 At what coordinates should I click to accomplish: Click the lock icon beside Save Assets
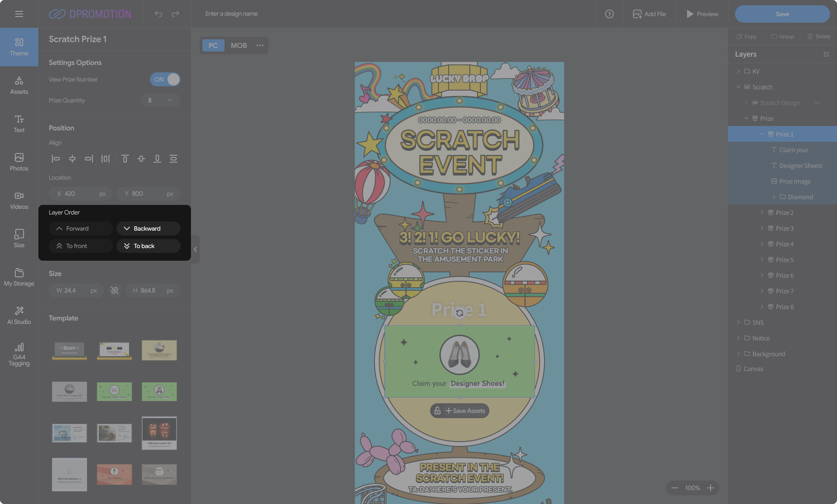437,411
